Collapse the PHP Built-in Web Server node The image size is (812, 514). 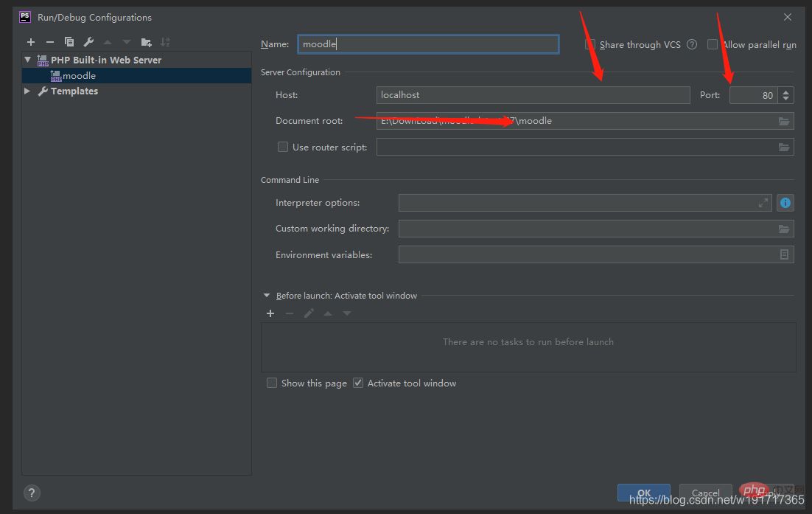[28, 60]
